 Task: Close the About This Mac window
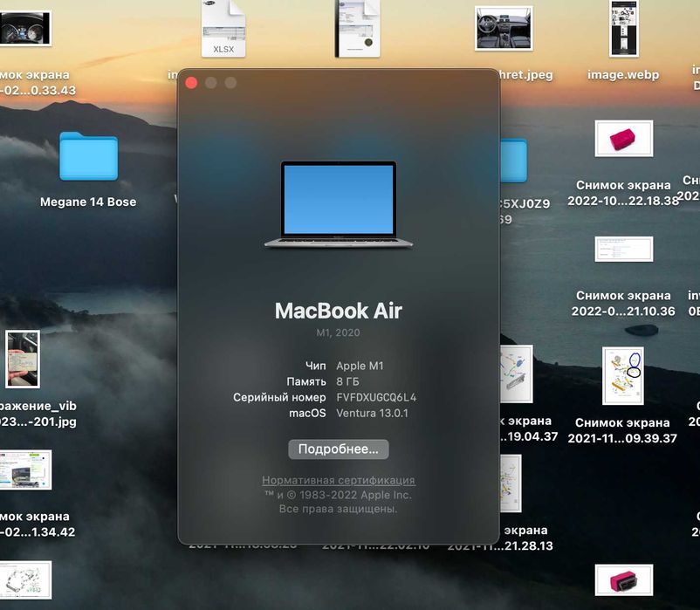pos(191,83)
